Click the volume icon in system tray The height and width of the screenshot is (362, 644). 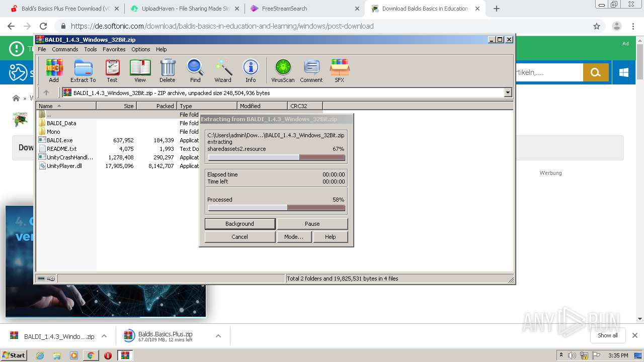pyautogui.click(x=572, y=355)
